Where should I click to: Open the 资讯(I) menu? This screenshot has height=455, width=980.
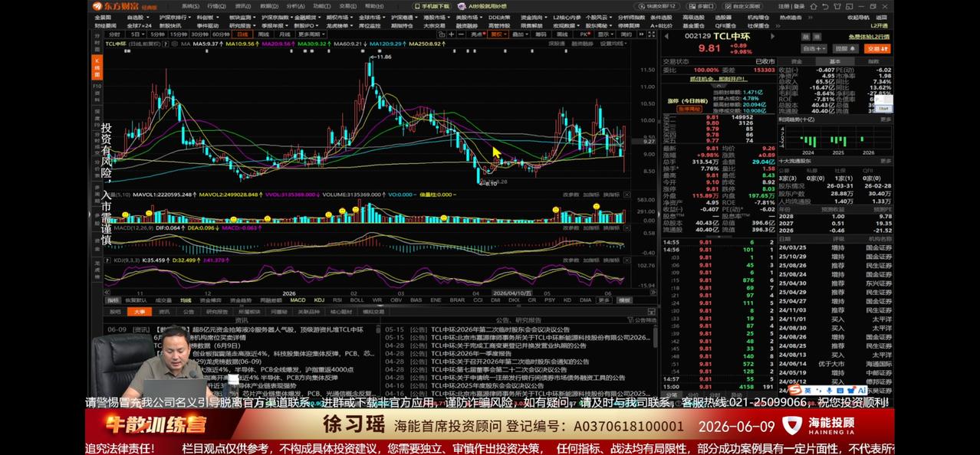click(x=242, y=6)
